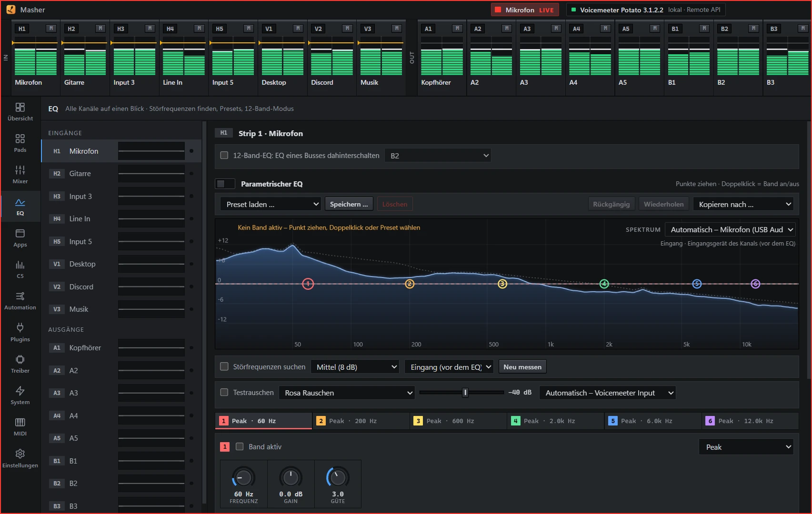Open the Apps sidebar page

(20, 238)
